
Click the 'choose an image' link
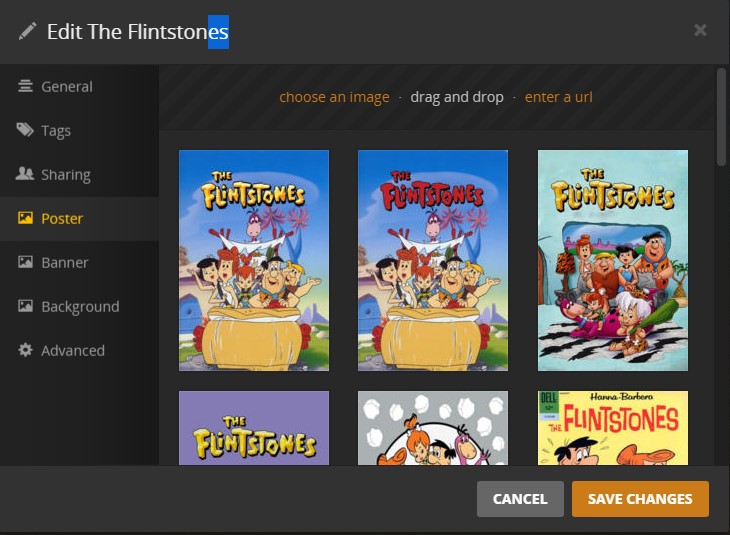pyautogui.click(x=334, y=97)
